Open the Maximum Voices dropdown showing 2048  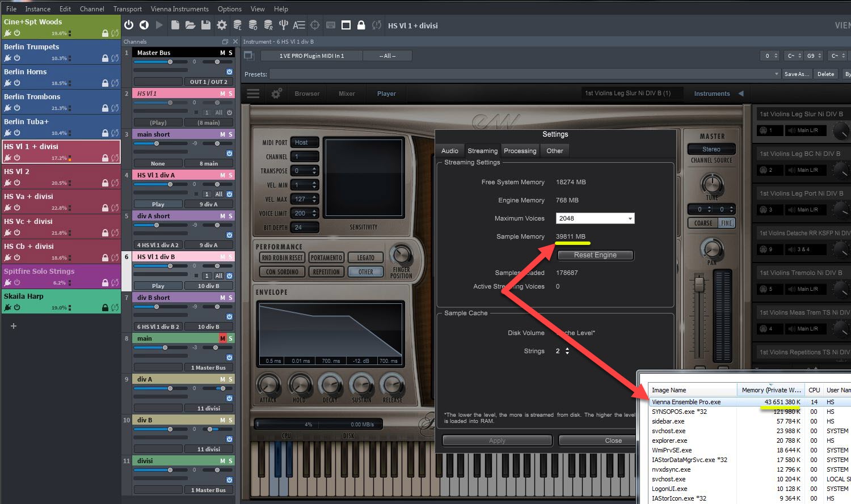(x=595, y=218)
